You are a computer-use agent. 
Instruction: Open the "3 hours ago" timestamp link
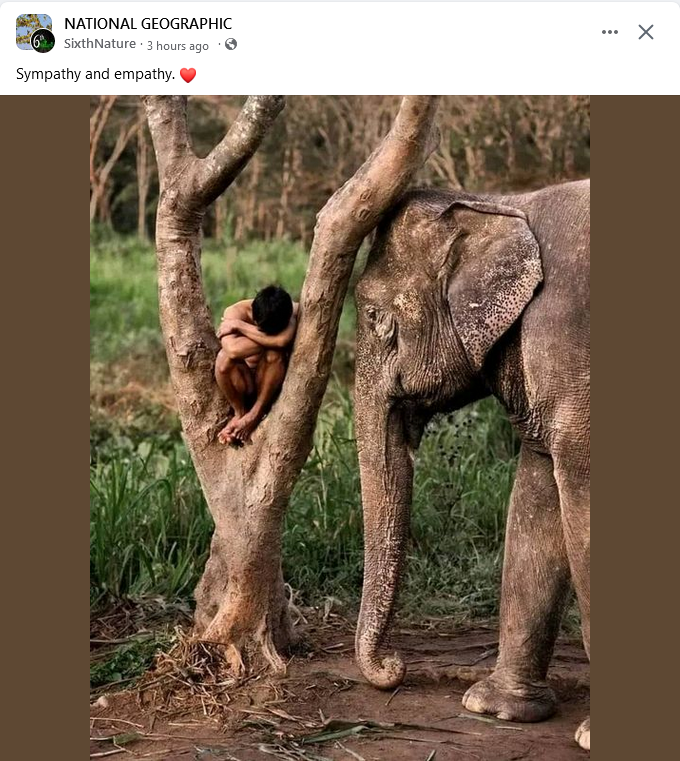click(178, 46)
